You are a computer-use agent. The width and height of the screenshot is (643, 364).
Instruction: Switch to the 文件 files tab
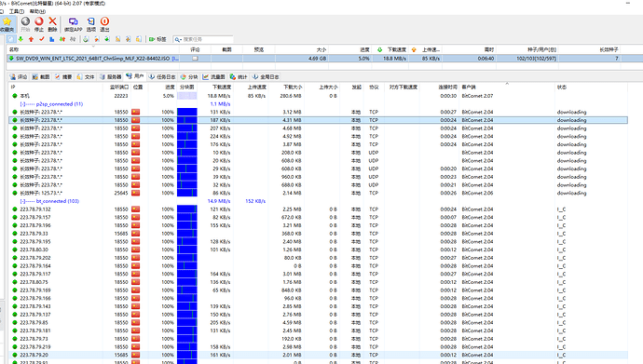[86, 76]
